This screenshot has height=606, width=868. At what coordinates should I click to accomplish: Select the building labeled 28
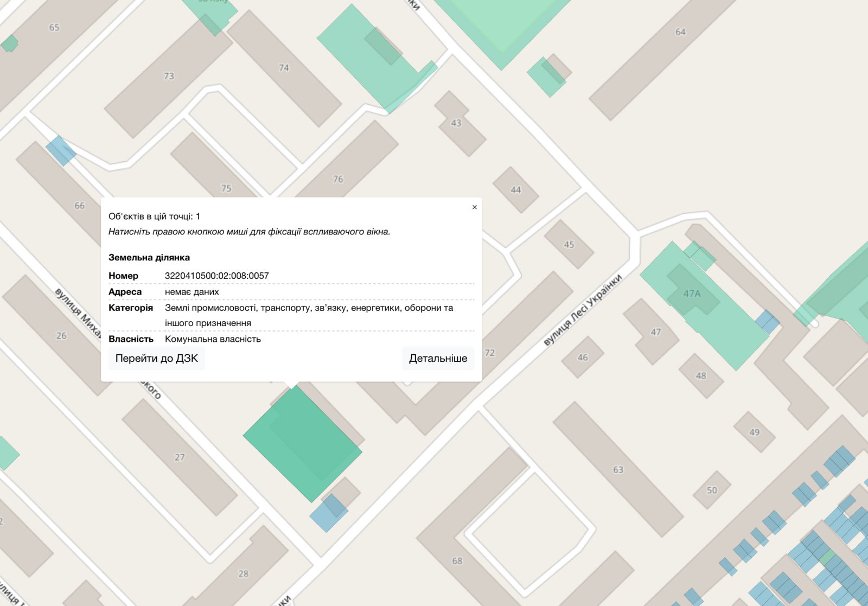pos(243,573)
